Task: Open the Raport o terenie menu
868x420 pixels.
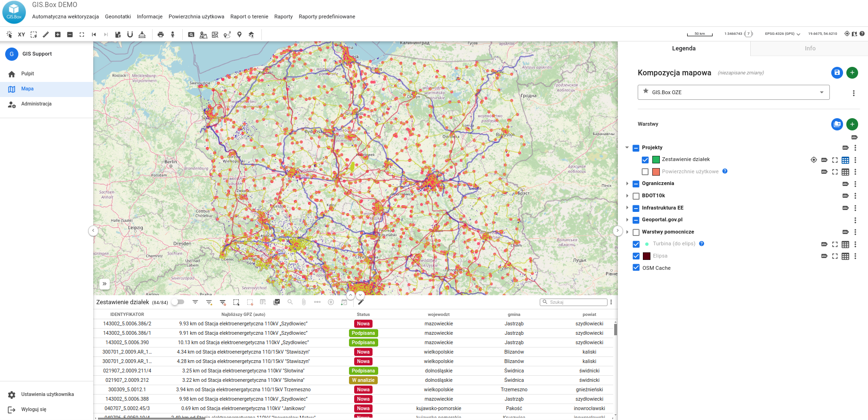Action: click(249, 16)
